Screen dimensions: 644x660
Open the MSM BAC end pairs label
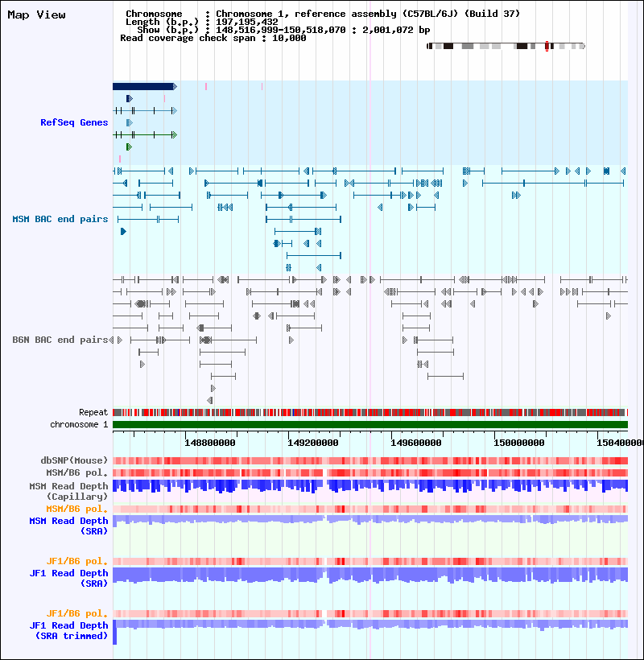(60, 219)
